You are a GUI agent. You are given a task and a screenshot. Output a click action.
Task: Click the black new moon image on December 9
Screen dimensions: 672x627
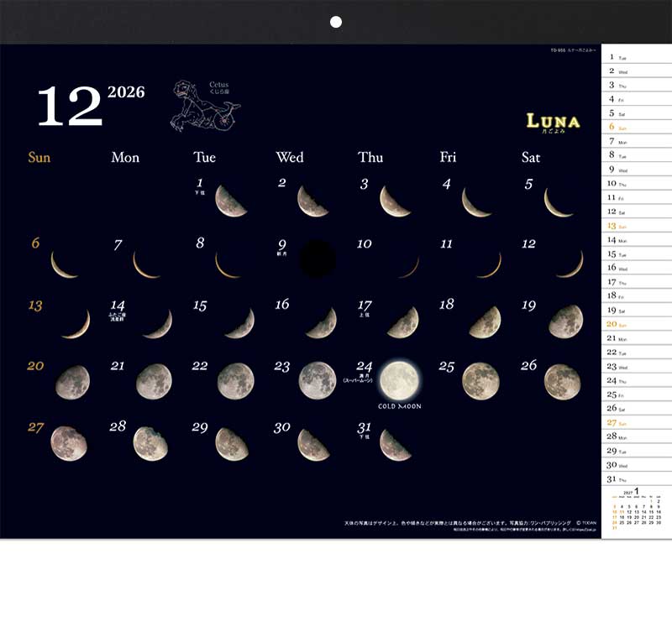coord(318,259)
